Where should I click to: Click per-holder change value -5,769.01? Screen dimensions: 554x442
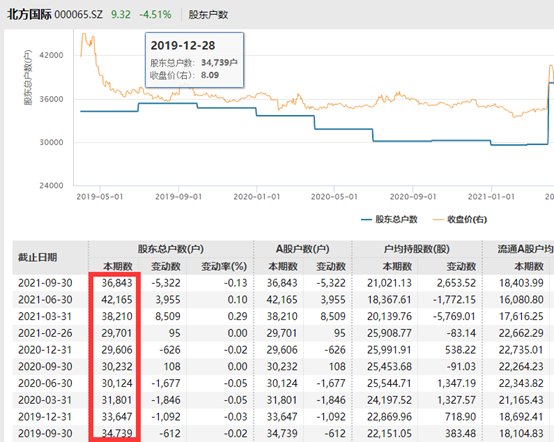pos(454,316)
